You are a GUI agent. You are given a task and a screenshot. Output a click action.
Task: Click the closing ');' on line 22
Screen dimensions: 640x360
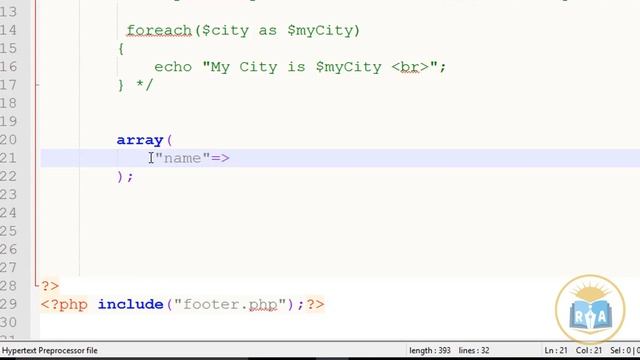pyautogui.click(x=125, y=177)
